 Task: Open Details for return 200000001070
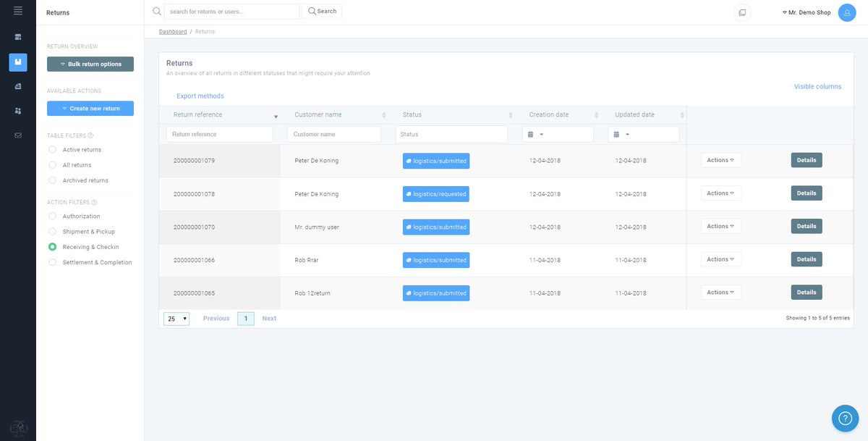tap(807, 227)
